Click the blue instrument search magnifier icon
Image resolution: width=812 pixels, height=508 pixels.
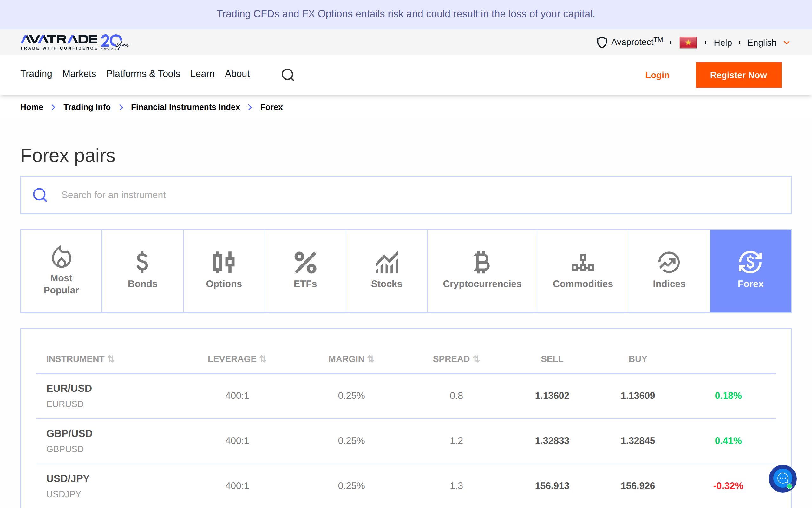pos(40,195)
